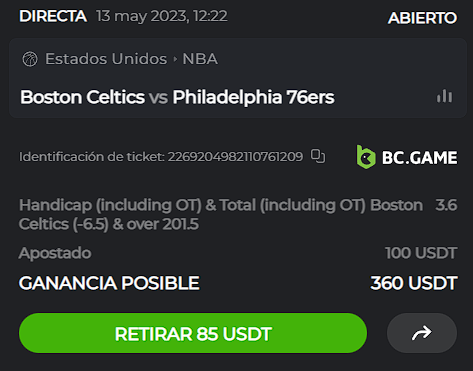Image resolution: width=473 pixels, height=371 pixels.
Task: Cash out with Retirar 85 USDT
Action: point(193,333)
